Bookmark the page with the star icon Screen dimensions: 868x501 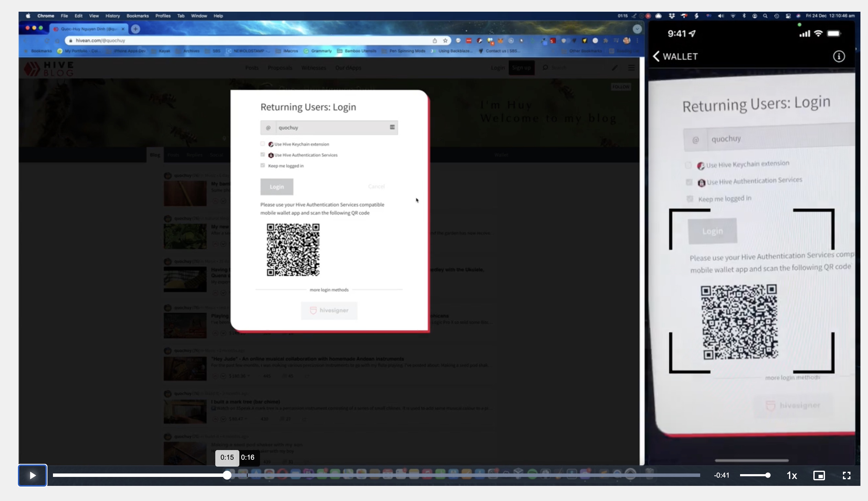[x=445, y=41]
